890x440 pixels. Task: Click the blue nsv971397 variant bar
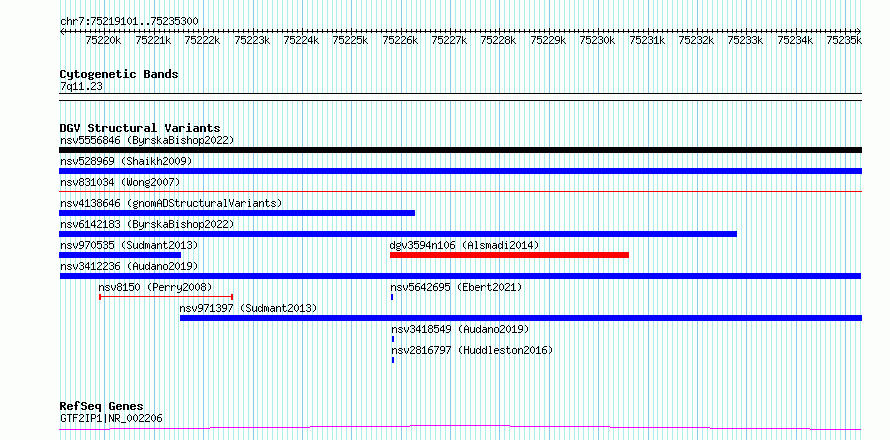521,318
